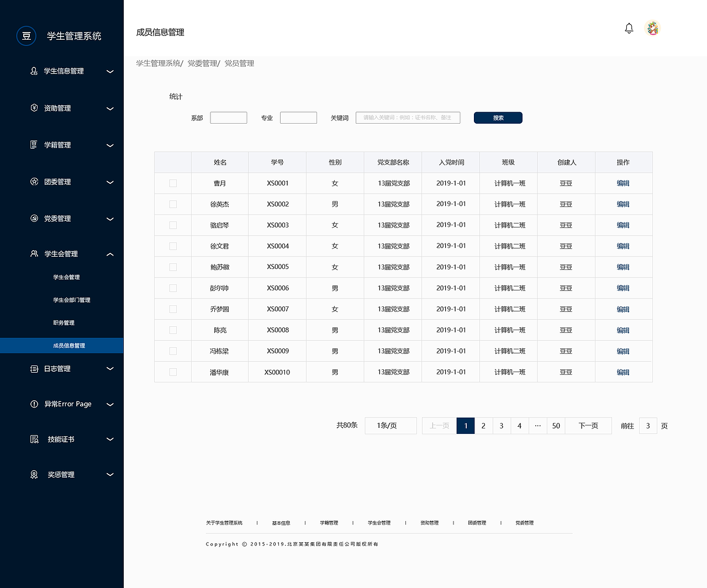Screen dimensions: 707x588
Task: Click the 关键词 keyword input field
Action: coord(408,118)
